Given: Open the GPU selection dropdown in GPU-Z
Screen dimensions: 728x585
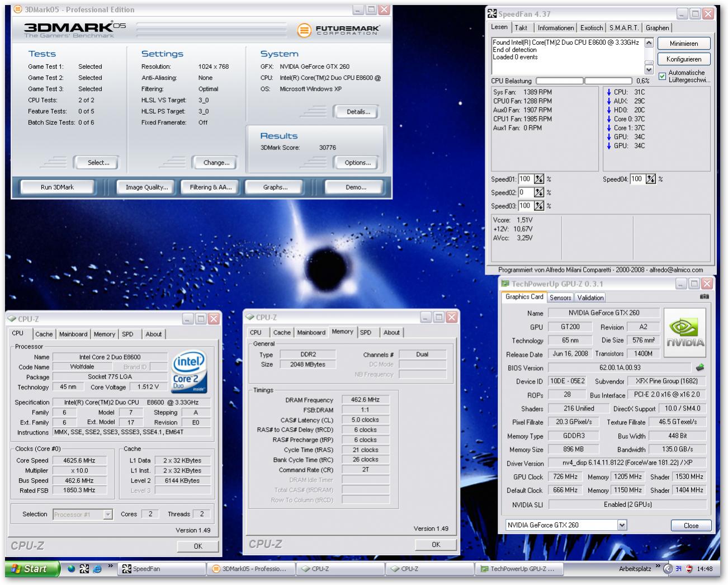Looking at the screenshot, I should 622,525.
